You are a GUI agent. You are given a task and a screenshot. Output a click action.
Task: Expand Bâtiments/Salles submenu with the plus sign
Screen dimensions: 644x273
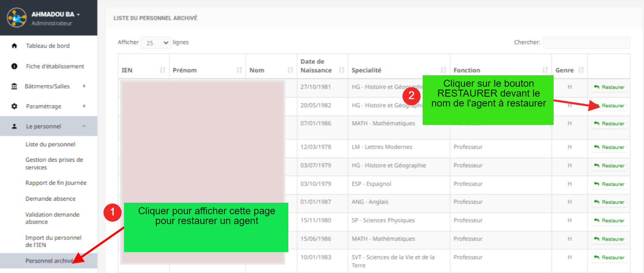click(84, 86)
